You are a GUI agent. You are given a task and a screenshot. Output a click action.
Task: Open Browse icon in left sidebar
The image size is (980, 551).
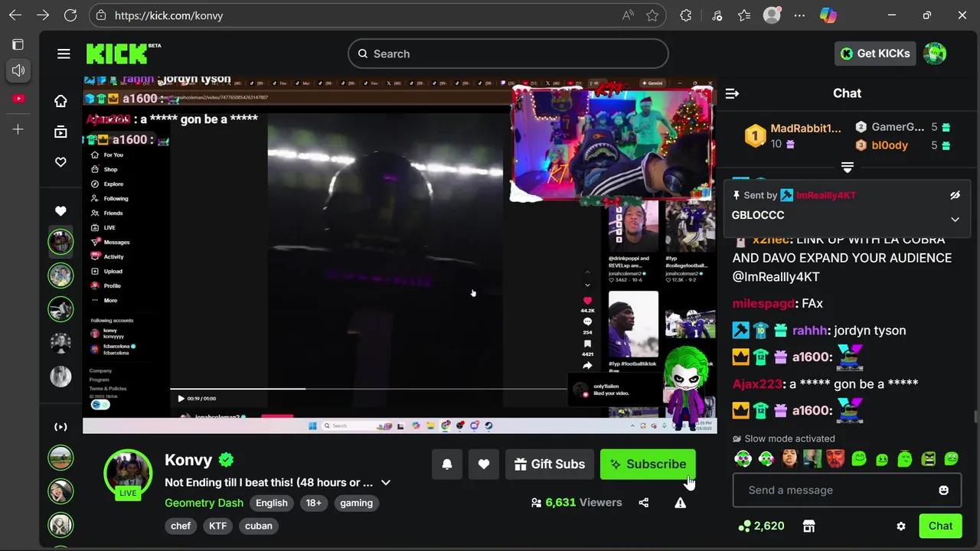pyautogui.click(x=60, y=132)
